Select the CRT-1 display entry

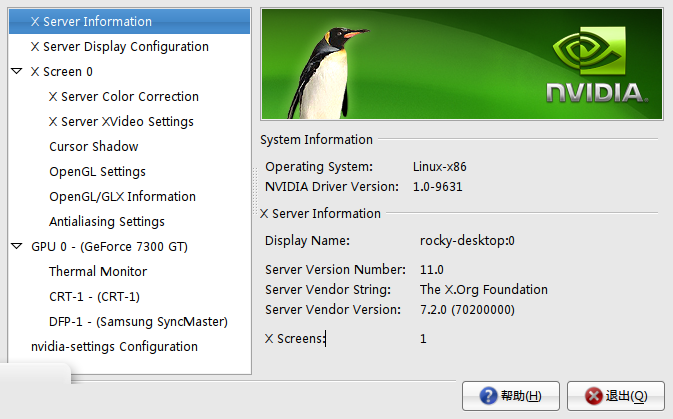point(94,297)
